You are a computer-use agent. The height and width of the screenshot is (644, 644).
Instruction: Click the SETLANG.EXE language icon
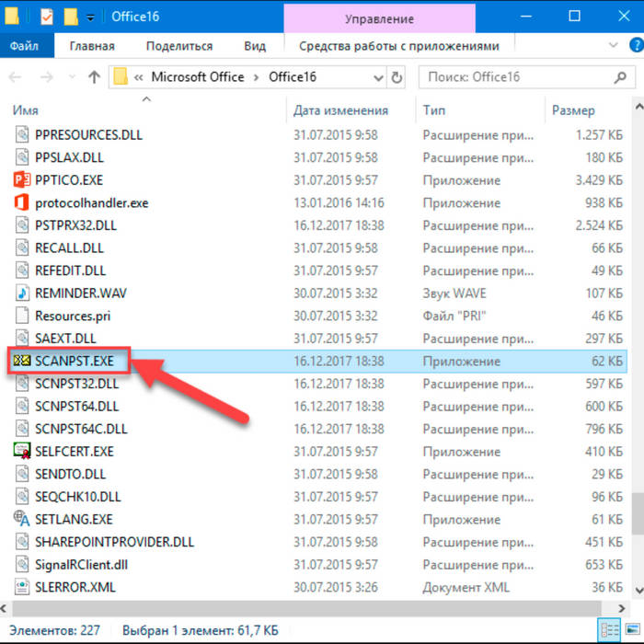pyautogui.click(x=22, y=519)
